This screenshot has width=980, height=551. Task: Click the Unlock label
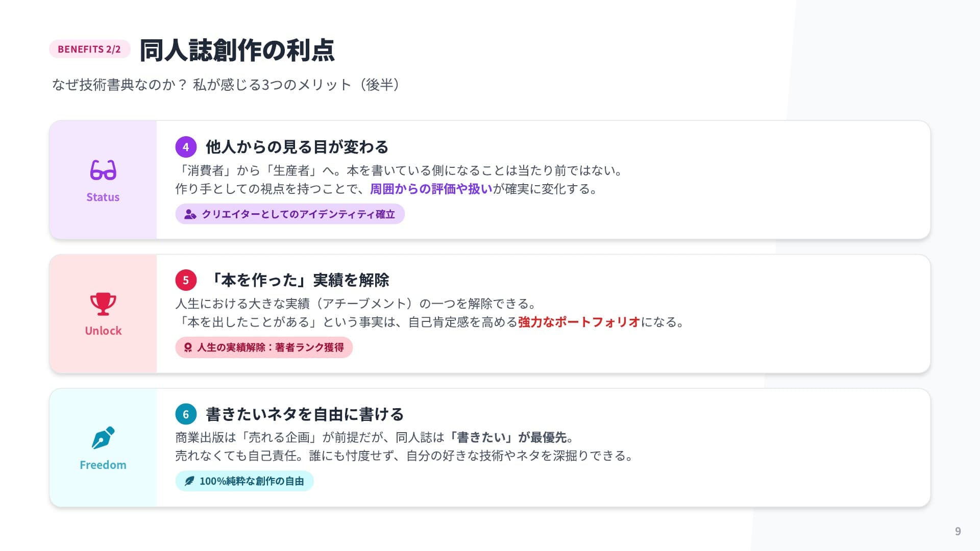point(103,331)
